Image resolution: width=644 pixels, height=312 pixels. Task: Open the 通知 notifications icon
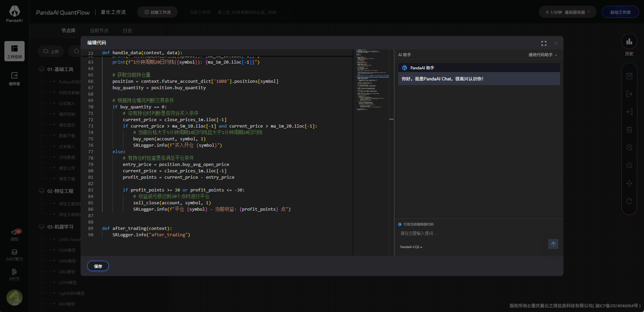pyautogui.click(x=14, y=235)
